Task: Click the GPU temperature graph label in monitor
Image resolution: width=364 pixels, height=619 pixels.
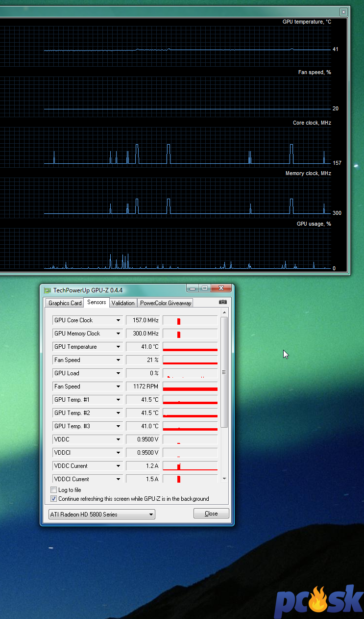Action: pyautogui.click(x=307, y=22)
